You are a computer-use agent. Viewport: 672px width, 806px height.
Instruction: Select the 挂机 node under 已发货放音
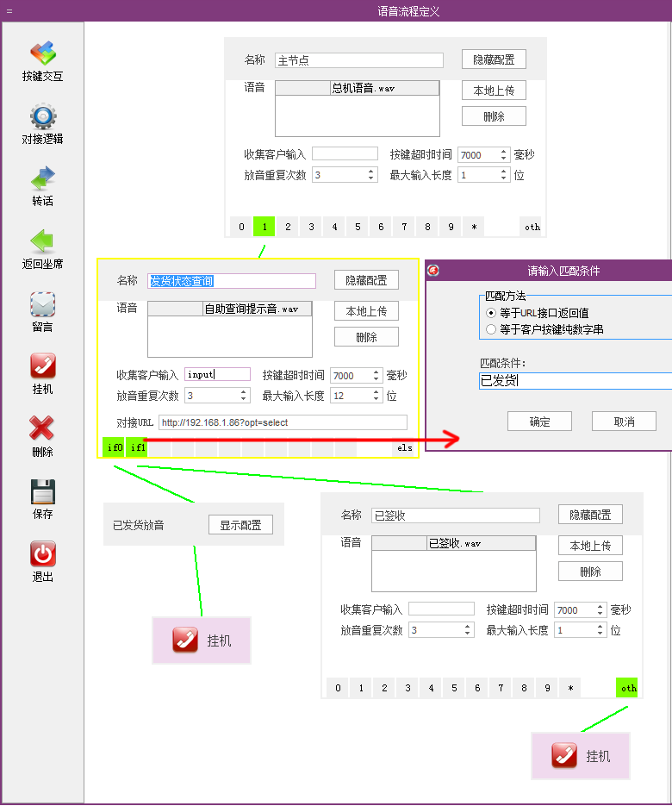(202, 640)
